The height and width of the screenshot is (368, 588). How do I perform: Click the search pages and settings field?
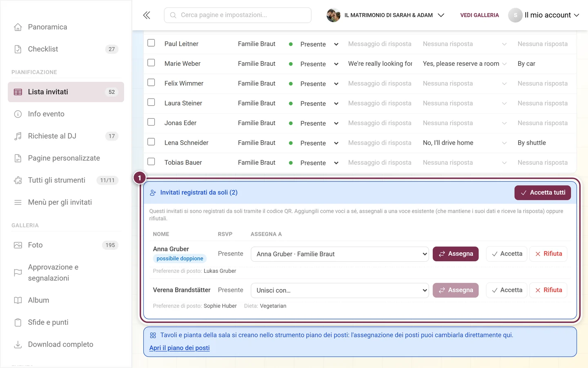(x=238, y=15)
